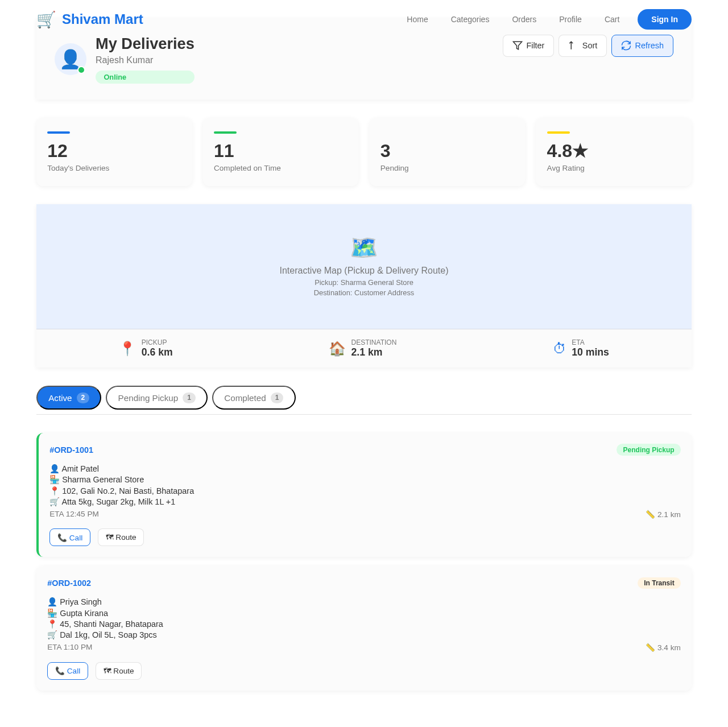728x727 pixels.
Task: Open the Sort options
Action: tap(582, 46)
